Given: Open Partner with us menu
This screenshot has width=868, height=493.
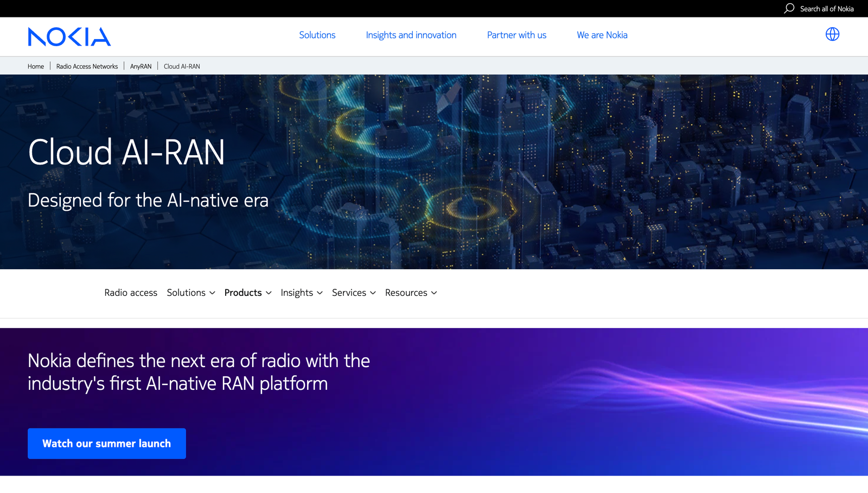Looking at the screenshot, I should (516, 35).
